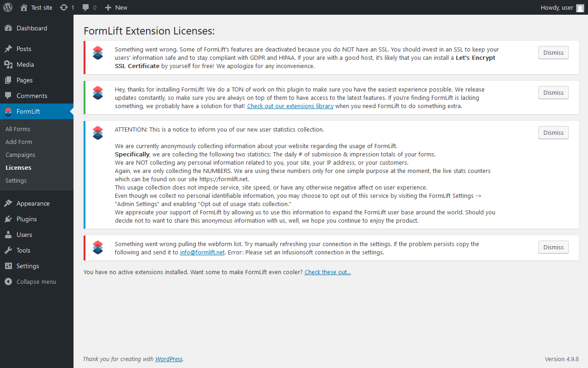Image resolution: width=588 pixels, height=368 pixels.
Task: Click the Posts pushpin icon
Action: [8, 49]
